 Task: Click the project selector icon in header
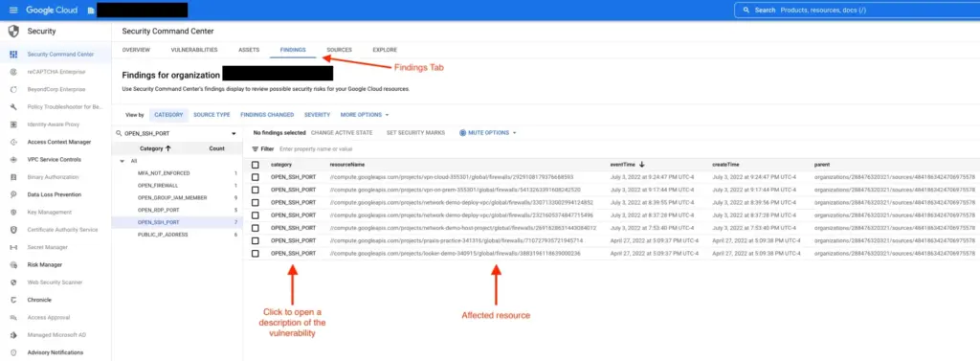91,10
